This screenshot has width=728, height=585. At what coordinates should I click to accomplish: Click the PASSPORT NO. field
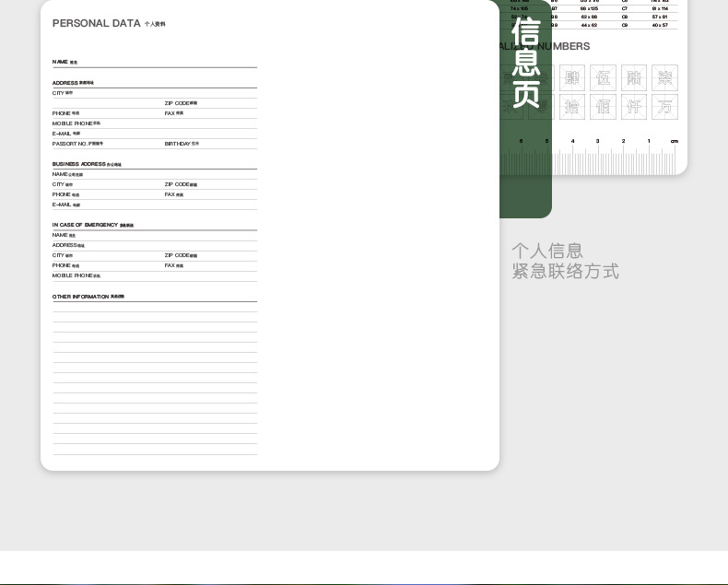[77, 144]
